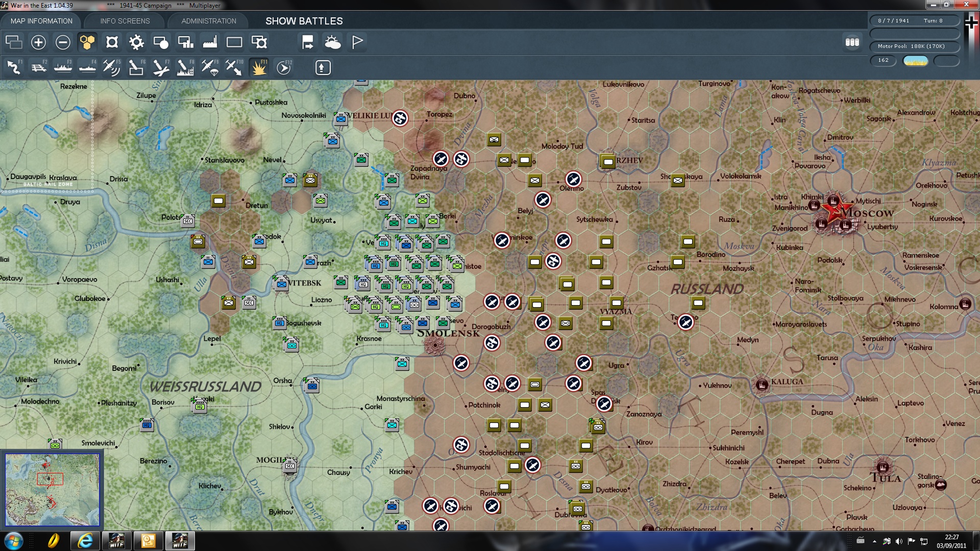The height and width of the screenshot is (551, 980).
Task: Toggle the F11 show battles button
Action: pyautogui.click(x=259, y=67)
